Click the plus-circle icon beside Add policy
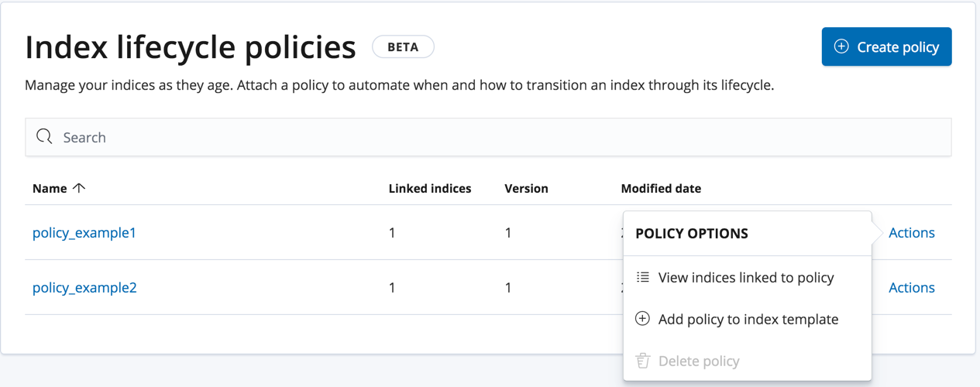The height and width of the screenshot is (387, 980). click(642, 319)
